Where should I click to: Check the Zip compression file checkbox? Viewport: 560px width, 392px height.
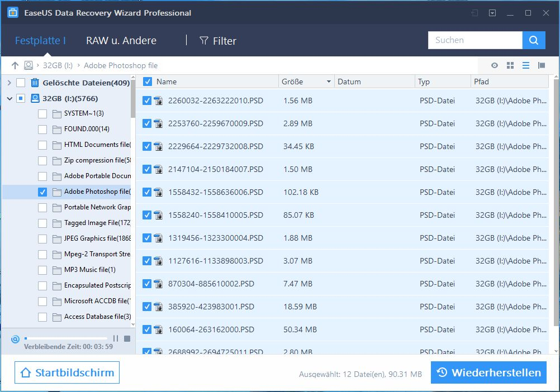(42, 160)
